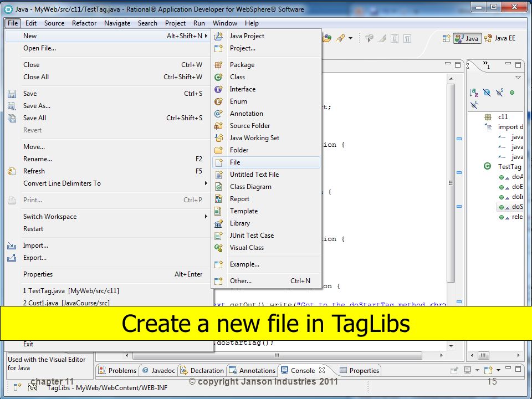Image resolution: width=532 pixels, height=399 pixels.
Task: Click the Import icon in File menu
Action: pyautogui.click(x=12, y=245)
